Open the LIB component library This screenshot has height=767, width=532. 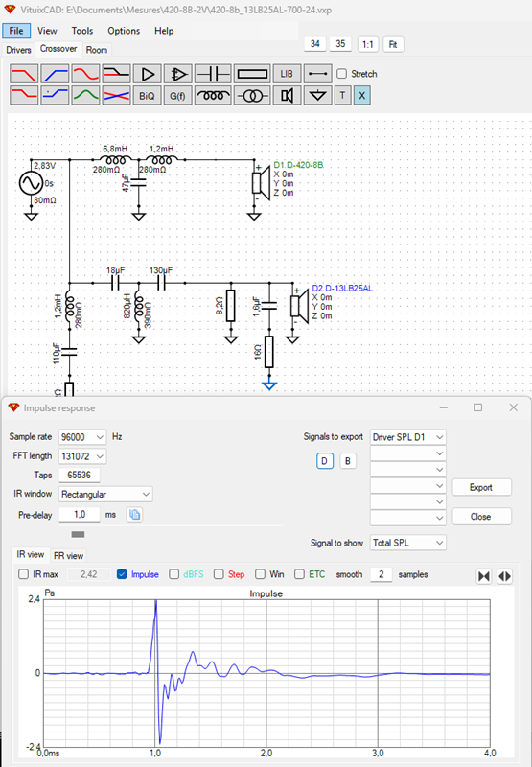(287, 74)
